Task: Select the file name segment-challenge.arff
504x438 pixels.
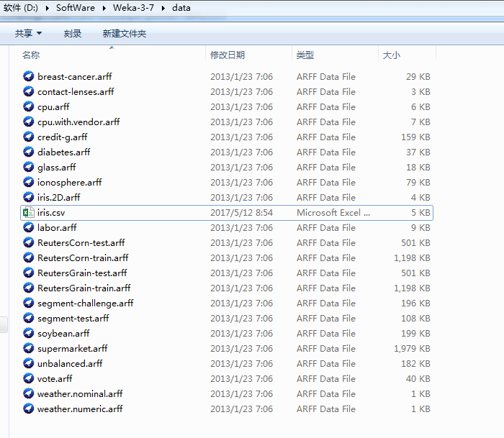Action: 85,304
